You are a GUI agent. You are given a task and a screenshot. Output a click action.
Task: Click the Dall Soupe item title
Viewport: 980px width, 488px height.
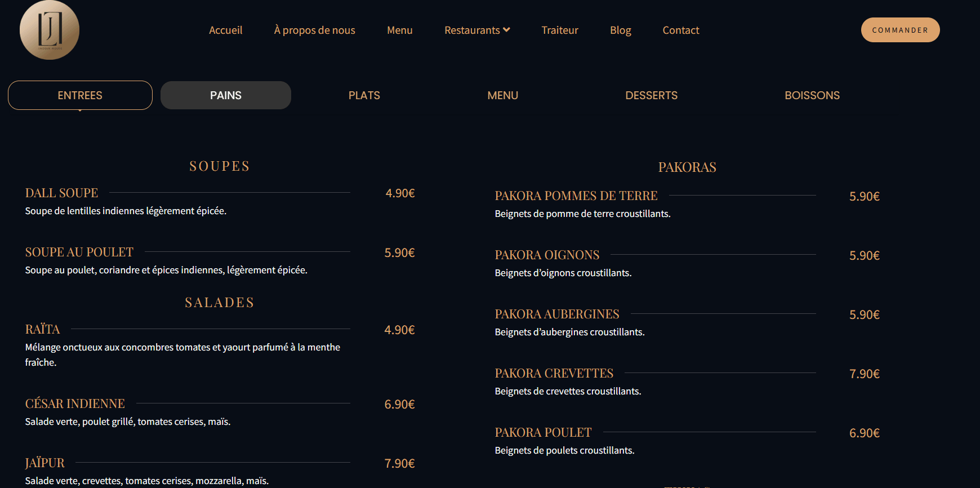pyautogui.click(x=61, y=193)
